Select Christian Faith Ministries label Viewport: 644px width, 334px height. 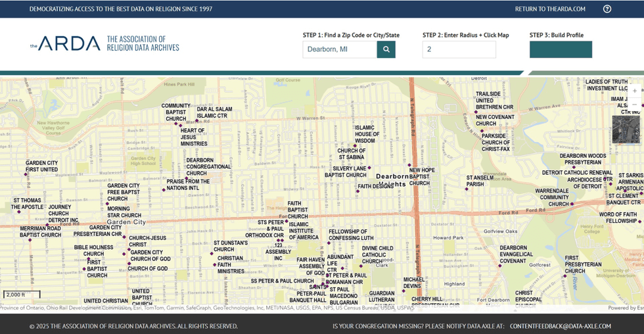[231, 265]
